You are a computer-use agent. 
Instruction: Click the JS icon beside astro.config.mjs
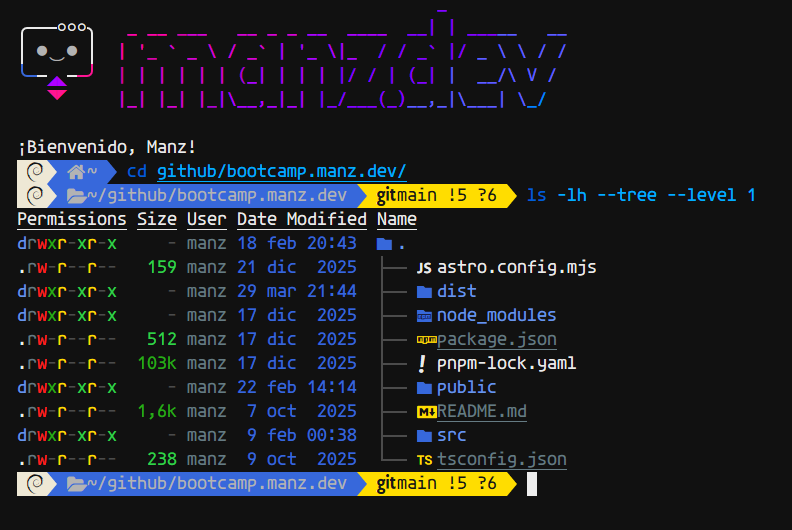point(424,268)
